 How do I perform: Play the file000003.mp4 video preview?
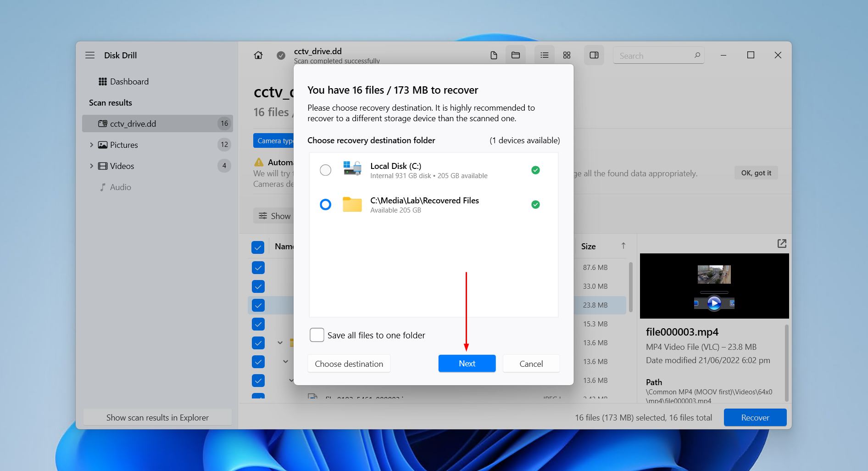pos(714,303)
